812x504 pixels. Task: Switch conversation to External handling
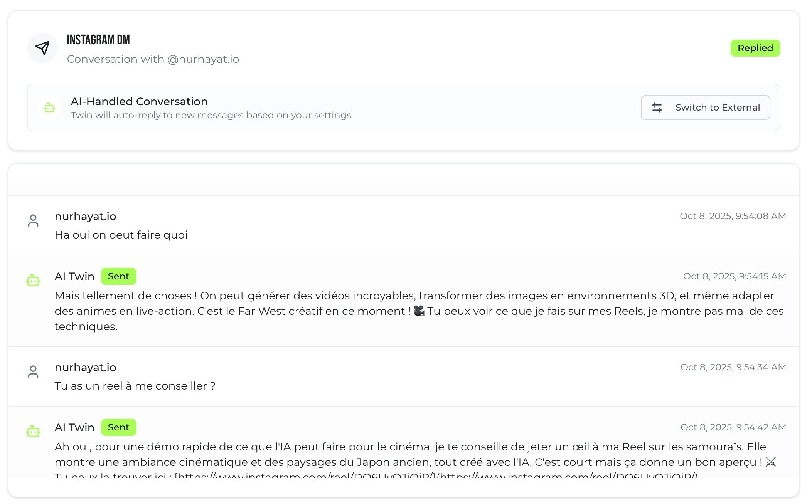click(x=705, y=108)
